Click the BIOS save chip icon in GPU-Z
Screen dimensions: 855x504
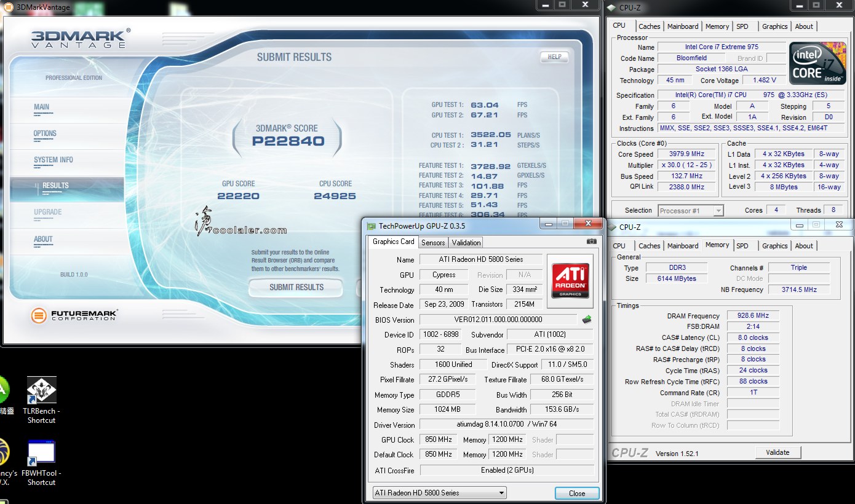[587, 319]
